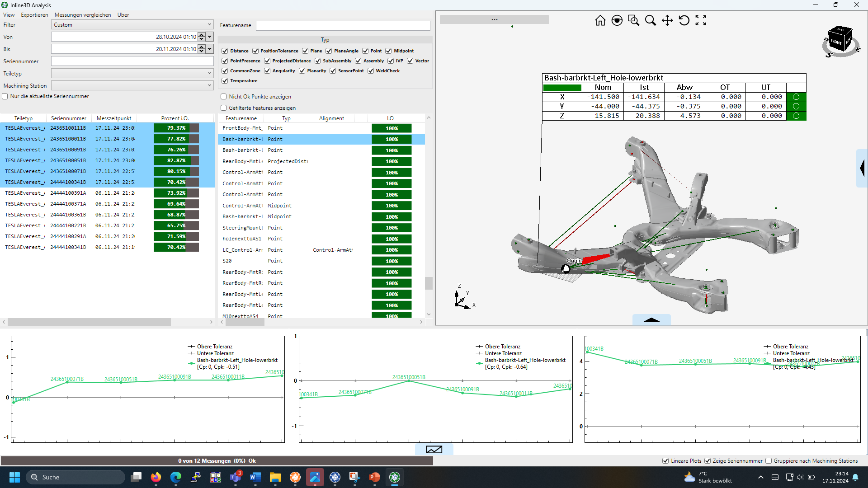Click the chart icon button below plots

tap(434, 449)
